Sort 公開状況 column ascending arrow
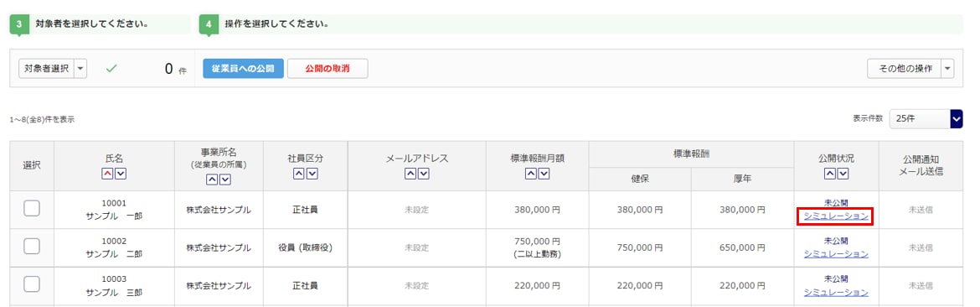 829,173
